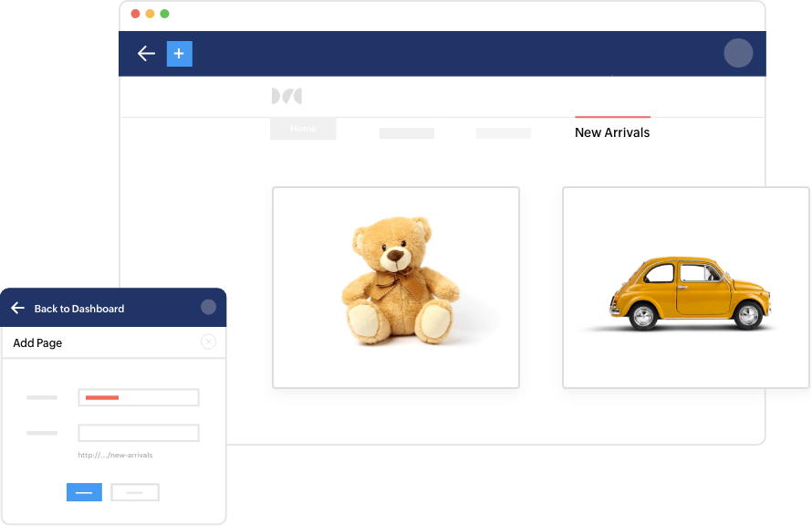Open the teddy bear product card
The image size is (812, 526).
(396, 288)
